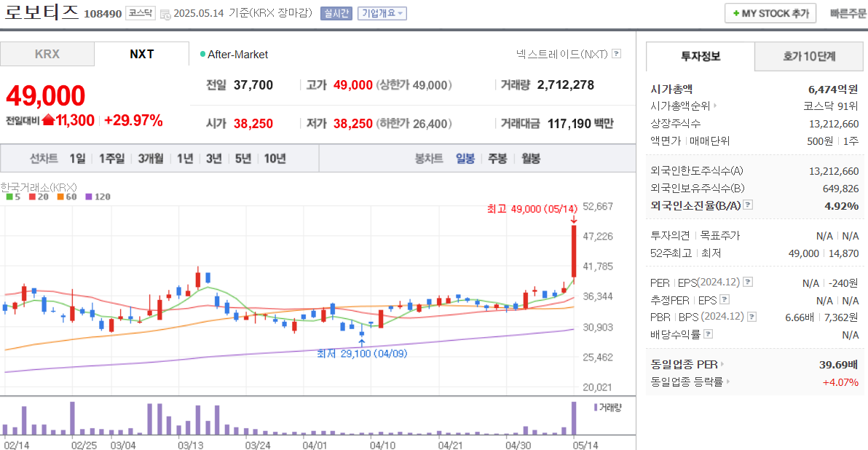Click help icon next to 배당수익률
This screenshot has width=868, height=450.
(x=708, y=333)
